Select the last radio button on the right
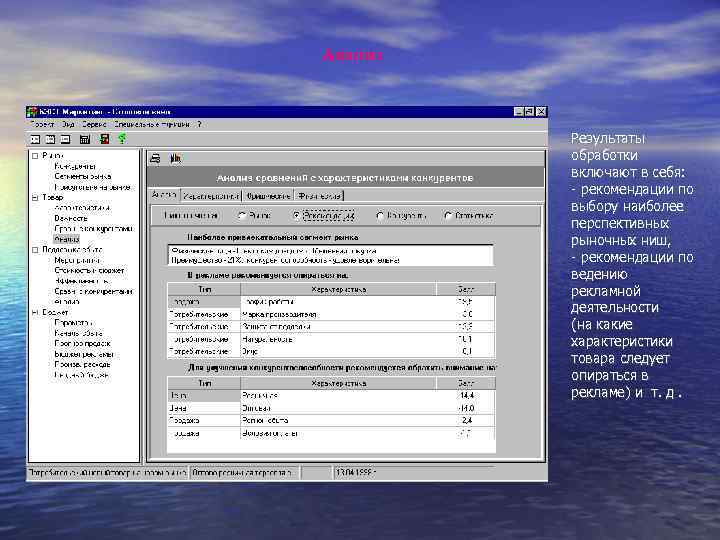The width and height of the screenshot is (720, 540). [x=447, y=215]
